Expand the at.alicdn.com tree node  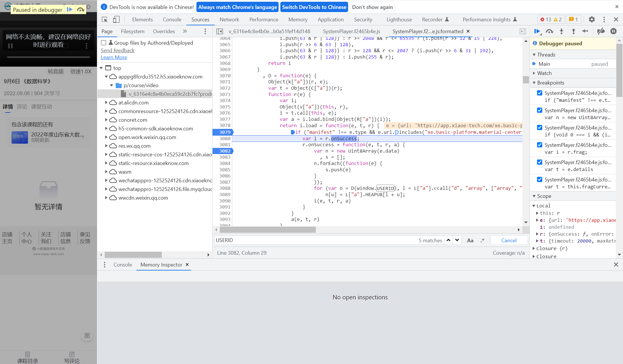pyautogui.click(x=106, y=103)
